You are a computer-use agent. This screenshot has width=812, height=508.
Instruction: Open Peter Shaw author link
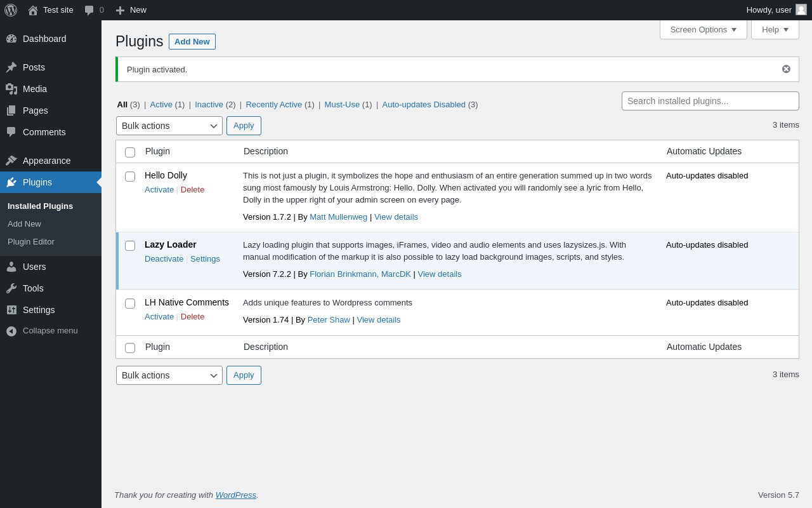coord(329,320)
